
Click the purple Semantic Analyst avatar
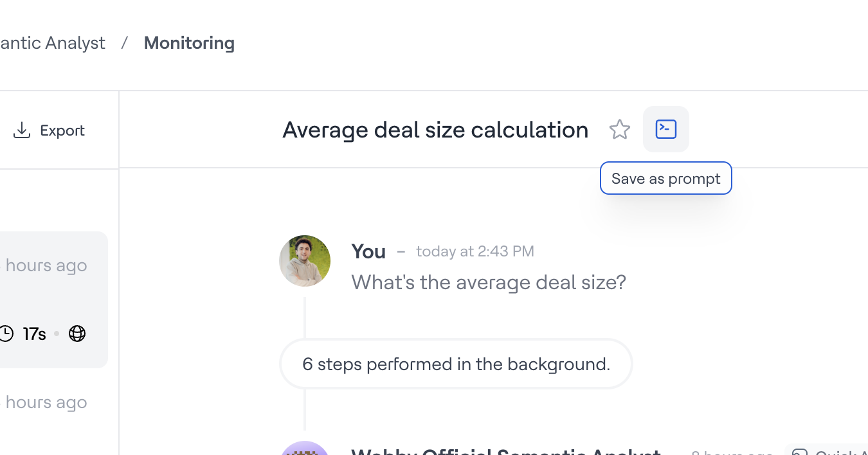305,450
